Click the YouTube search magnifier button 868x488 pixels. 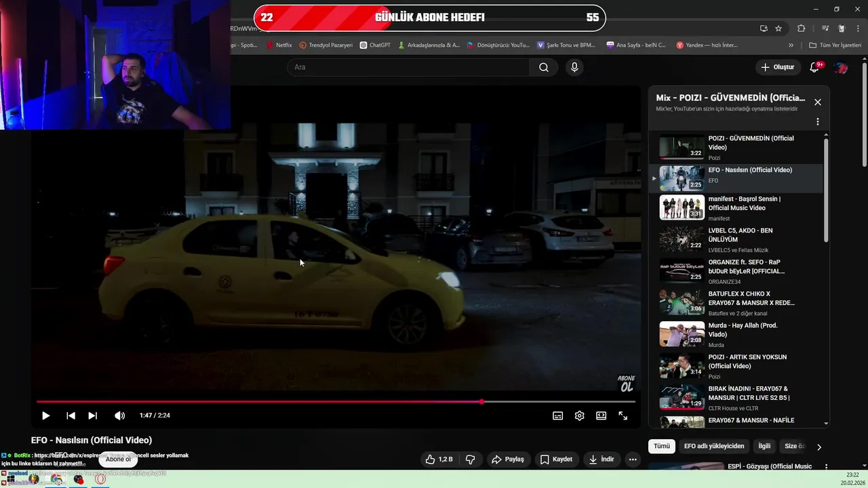(544, 67)
